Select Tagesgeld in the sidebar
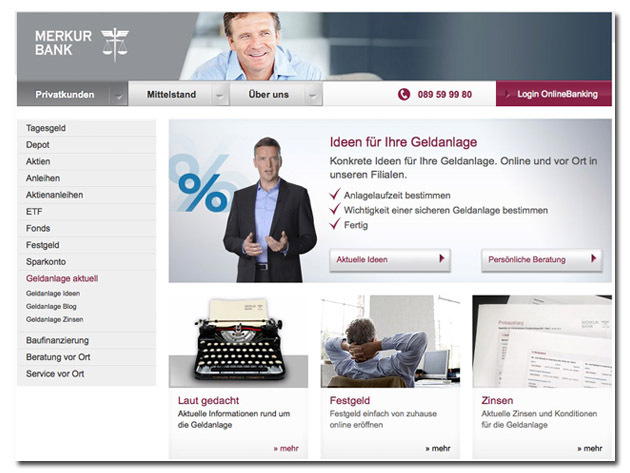 [x=86, y=128]
